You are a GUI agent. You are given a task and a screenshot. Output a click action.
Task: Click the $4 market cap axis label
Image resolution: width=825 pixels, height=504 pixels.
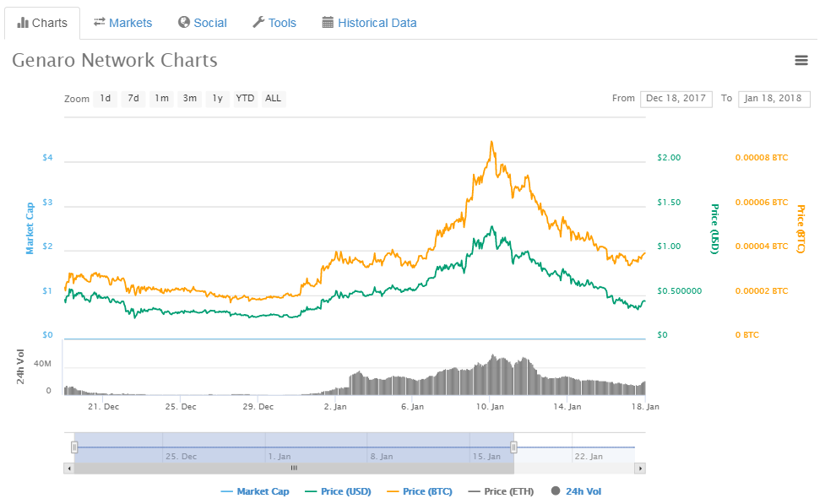tap(47, 158)
